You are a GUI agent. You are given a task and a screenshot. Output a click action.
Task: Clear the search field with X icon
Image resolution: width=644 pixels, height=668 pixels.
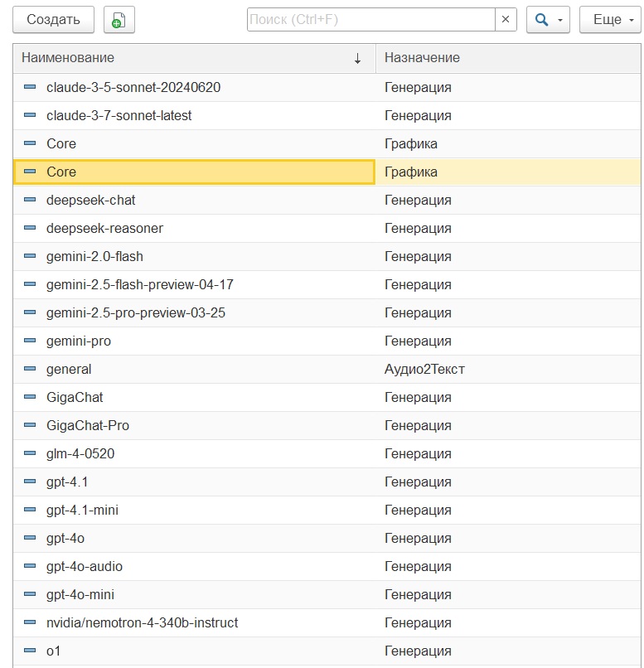coord(506,19)
